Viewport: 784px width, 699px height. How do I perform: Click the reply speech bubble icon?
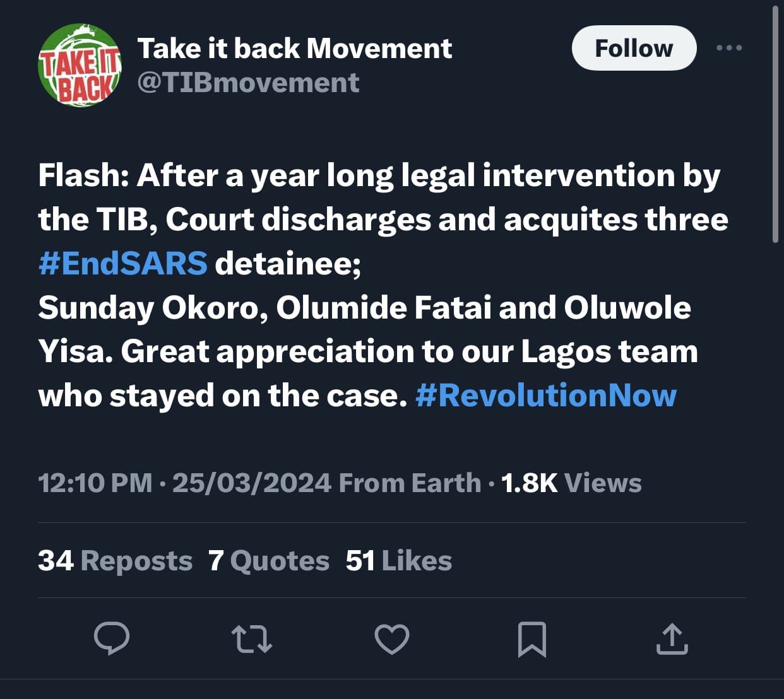click(112, 638)
